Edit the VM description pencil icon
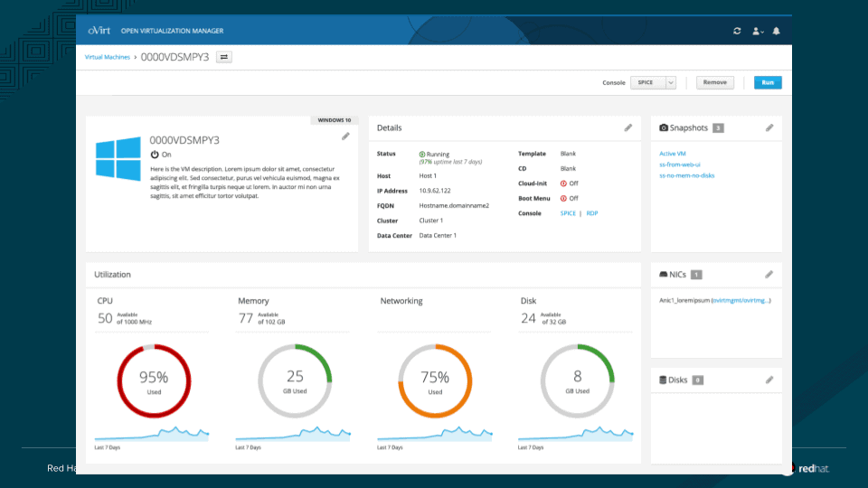 click(x=345, y=136)
